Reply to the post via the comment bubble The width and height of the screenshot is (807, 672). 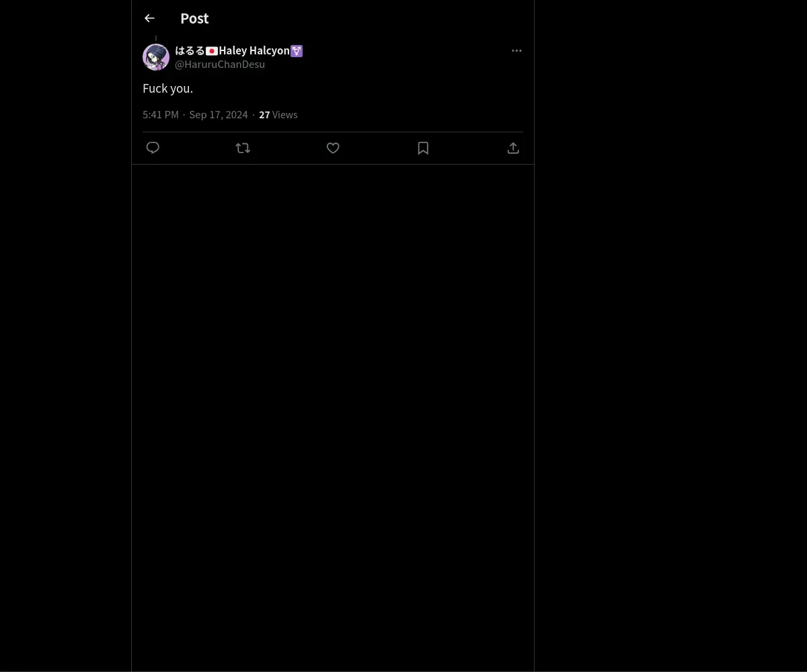coord(153,148)
